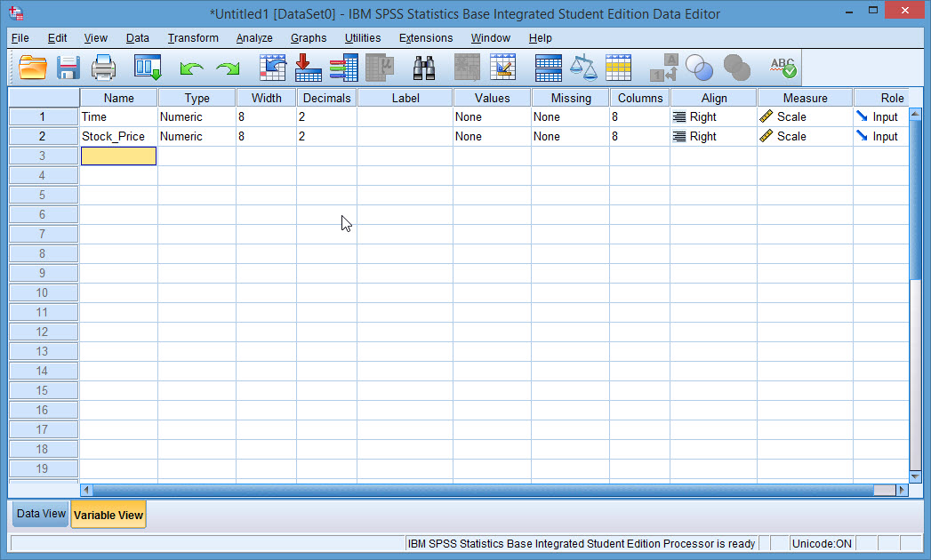Click the Label cell for Time

click(405, 117)
